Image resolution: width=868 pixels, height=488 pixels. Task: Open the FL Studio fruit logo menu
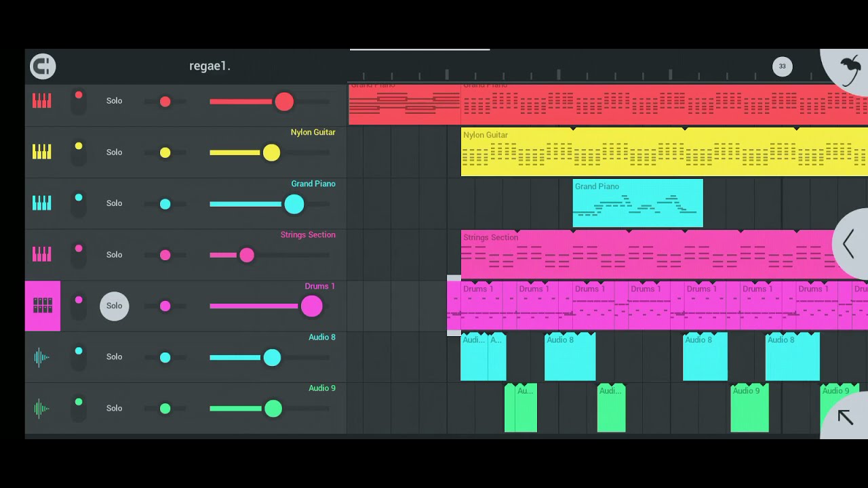(849, 69)
